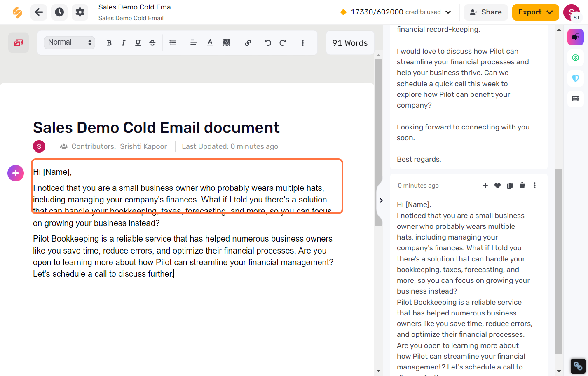Collapse the side panel arrow
Viewport: 588px width, 376px height.
pyautogui.click(x=381, y=200)
